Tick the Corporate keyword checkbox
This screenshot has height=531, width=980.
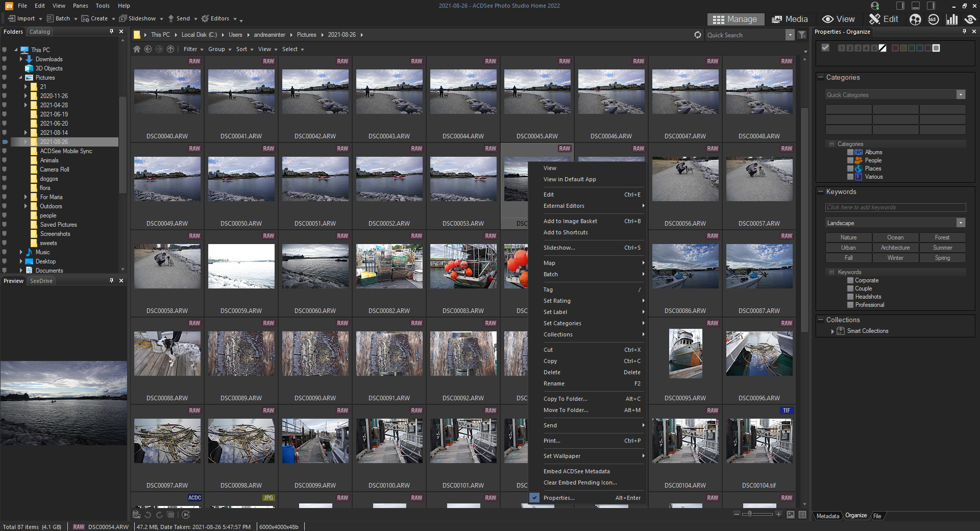click(850, 280)
